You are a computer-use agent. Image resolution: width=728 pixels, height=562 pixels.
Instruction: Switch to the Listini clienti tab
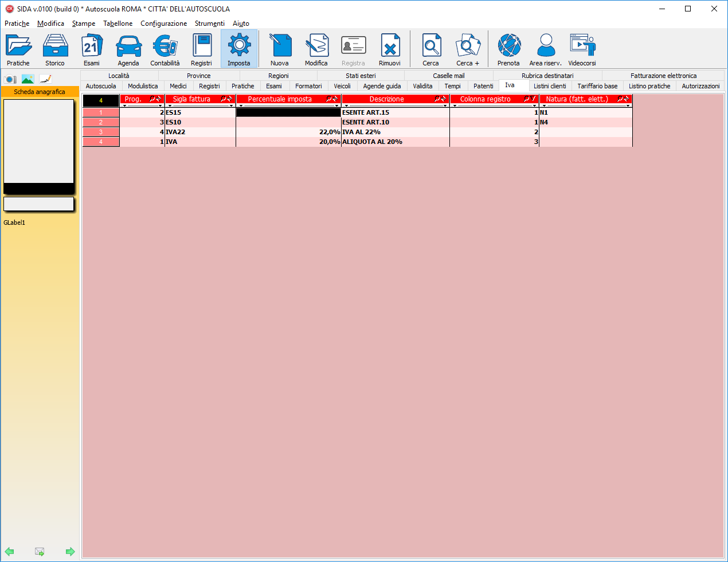pos(549,86)
